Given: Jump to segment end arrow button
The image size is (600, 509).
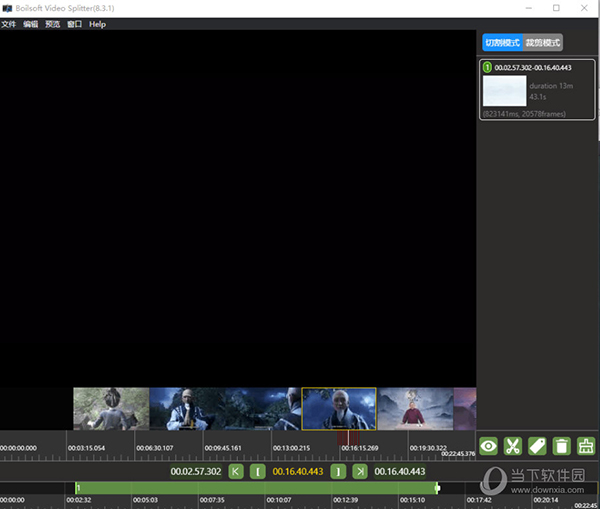Looking at the screenshot, I should pyautogui.click(x=360, y=471).
